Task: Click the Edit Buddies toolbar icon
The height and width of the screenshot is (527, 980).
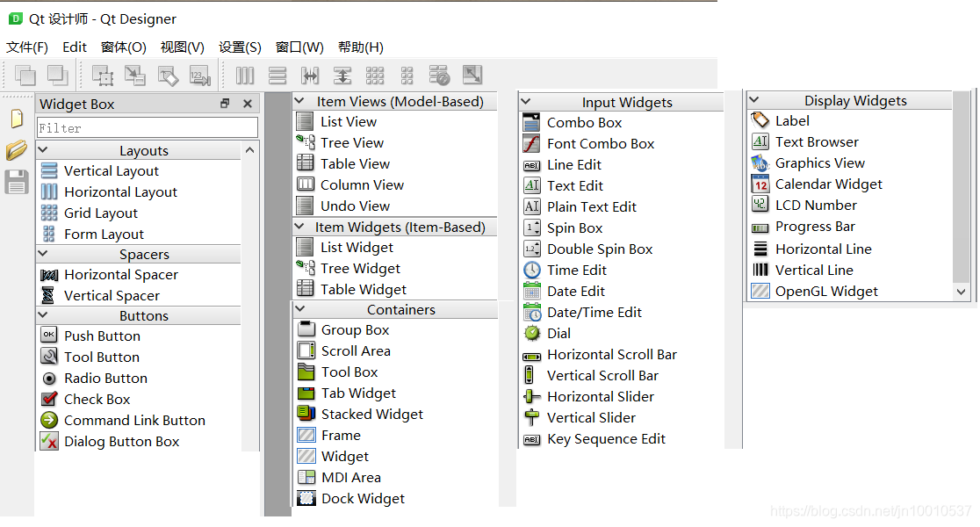Action: tap(168, 76)
